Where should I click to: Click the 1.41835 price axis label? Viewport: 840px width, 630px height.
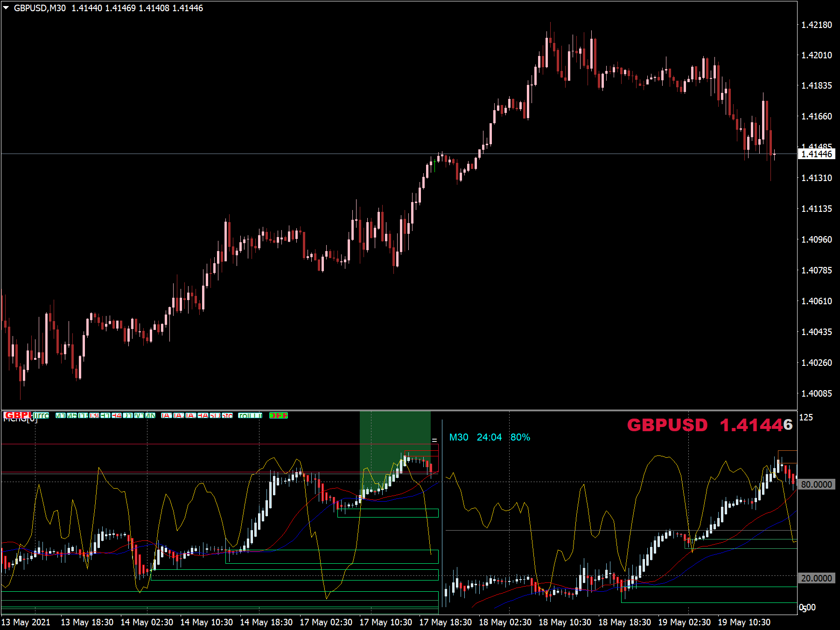point(817,85)
